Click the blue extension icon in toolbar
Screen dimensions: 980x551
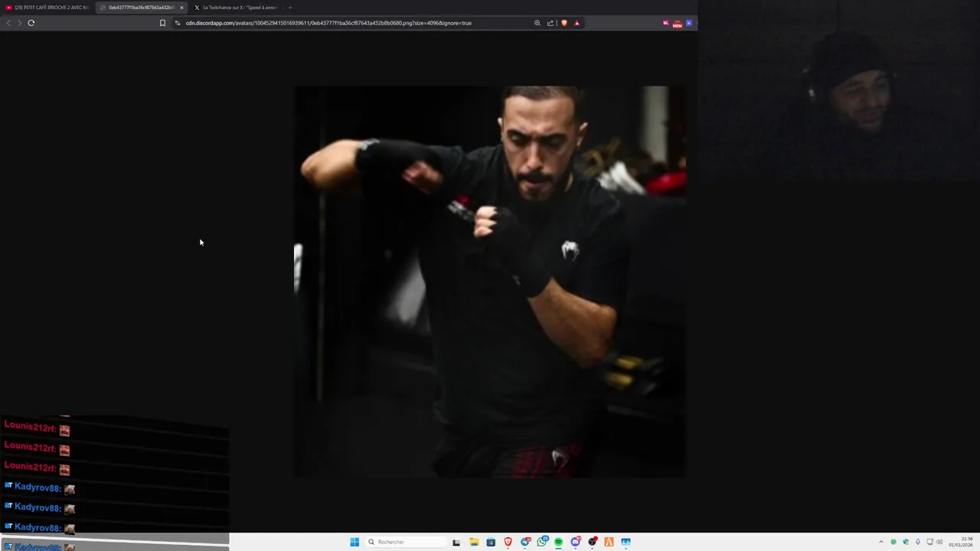(x=689, y=23)
